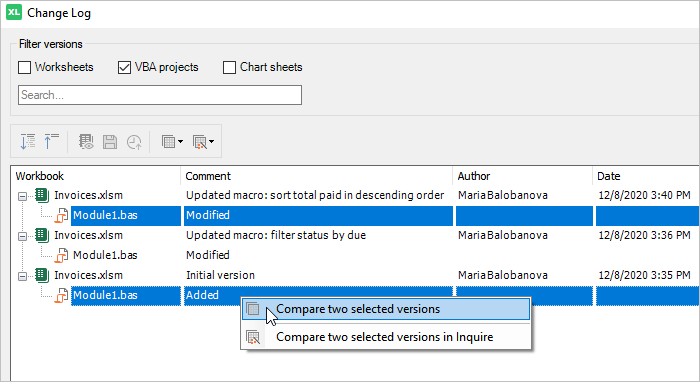Click author MariaBalobanova in 3:36 PM row

tap(503, 235)
